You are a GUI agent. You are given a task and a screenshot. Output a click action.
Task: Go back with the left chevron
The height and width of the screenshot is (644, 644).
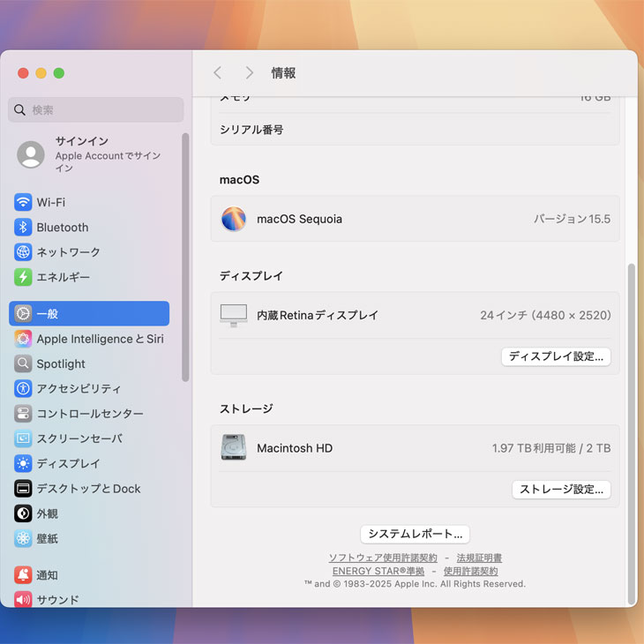(x=218, y=72)
